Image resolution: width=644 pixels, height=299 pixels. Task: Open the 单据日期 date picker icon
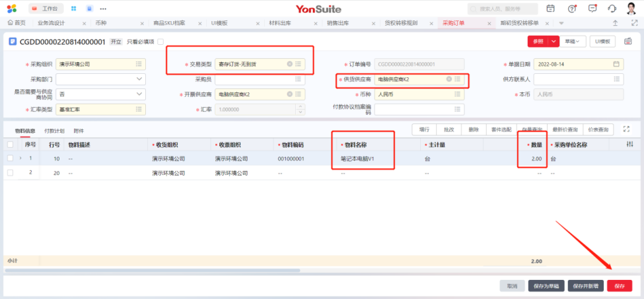[616, 64]
